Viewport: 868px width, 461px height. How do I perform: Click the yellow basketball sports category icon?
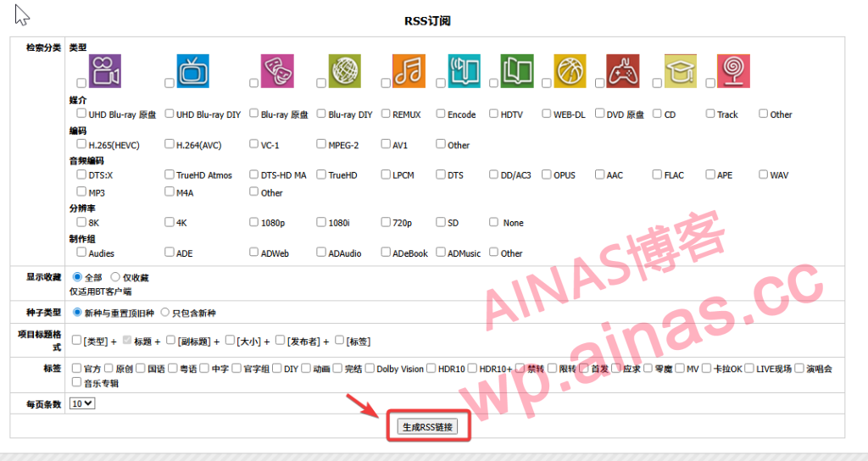[x=570, y=71]
